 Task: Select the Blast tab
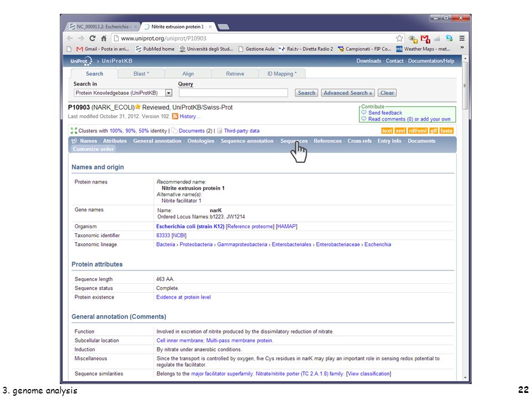tap(141, 74)
